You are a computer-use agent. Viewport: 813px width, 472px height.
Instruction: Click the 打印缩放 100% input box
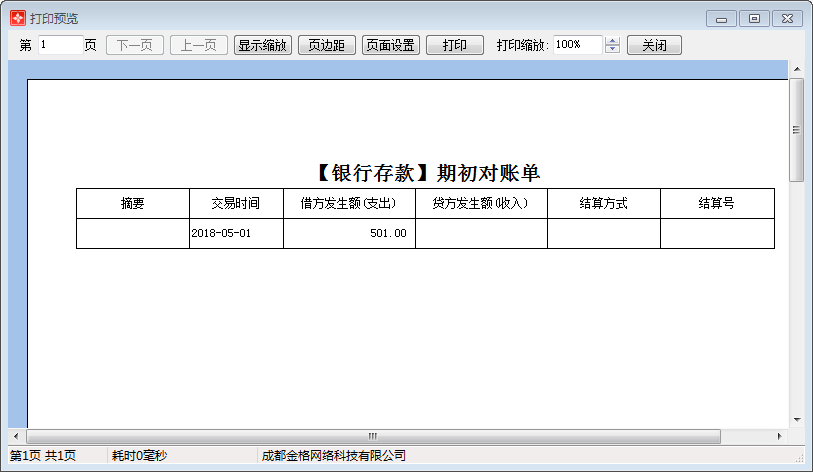coord(577,45)
